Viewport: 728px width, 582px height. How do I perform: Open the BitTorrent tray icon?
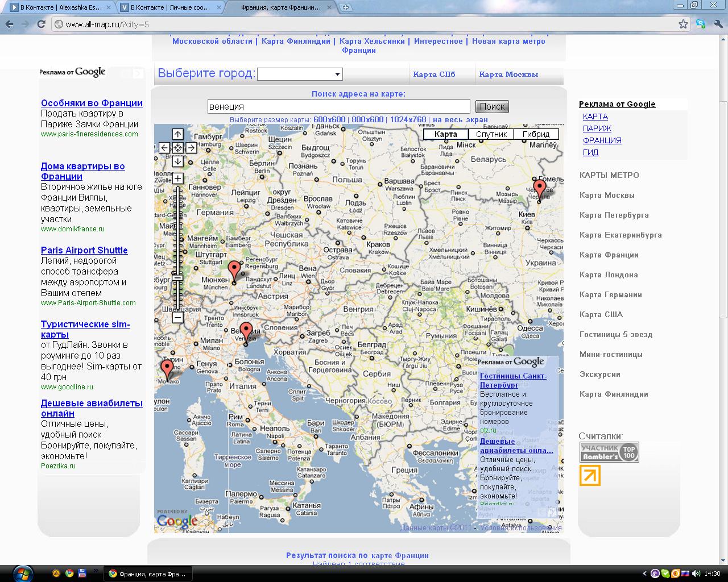(x=655, y=573)
